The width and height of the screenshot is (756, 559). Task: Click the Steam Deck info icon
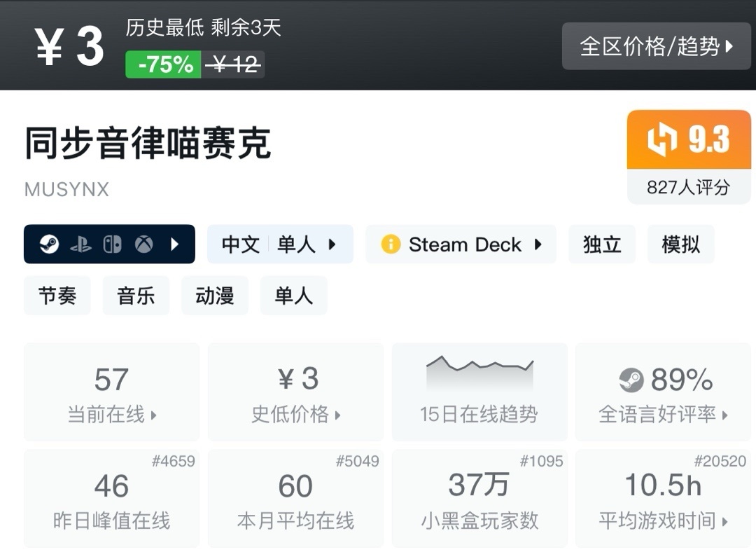(391, 244)
